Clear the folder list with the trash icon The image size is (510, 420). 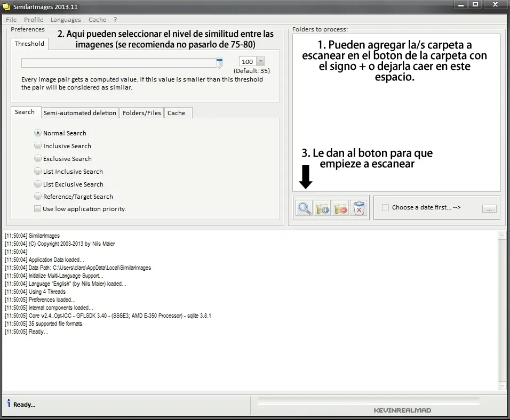click(358, 208)
